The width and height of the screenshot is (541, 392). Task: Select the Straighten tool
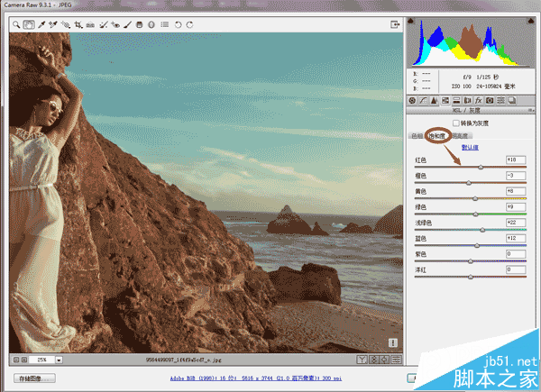[90, 24]
